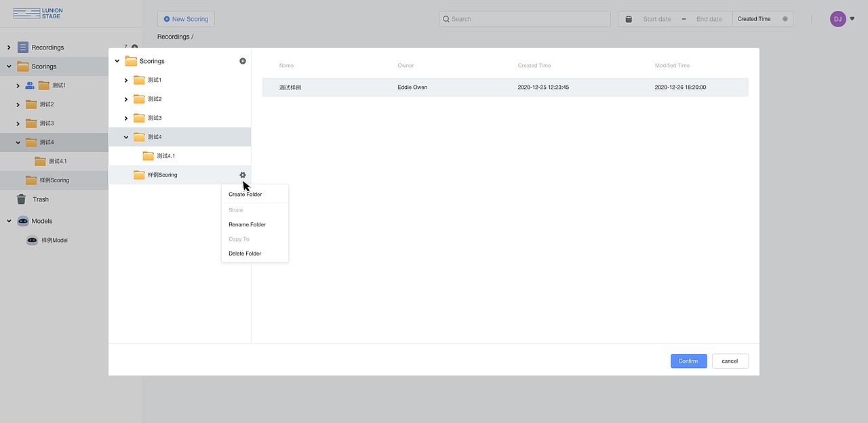Click the plus icon next to sidebar Recordings
This screenshot has width=868, height=423.
tap(134, 47)
